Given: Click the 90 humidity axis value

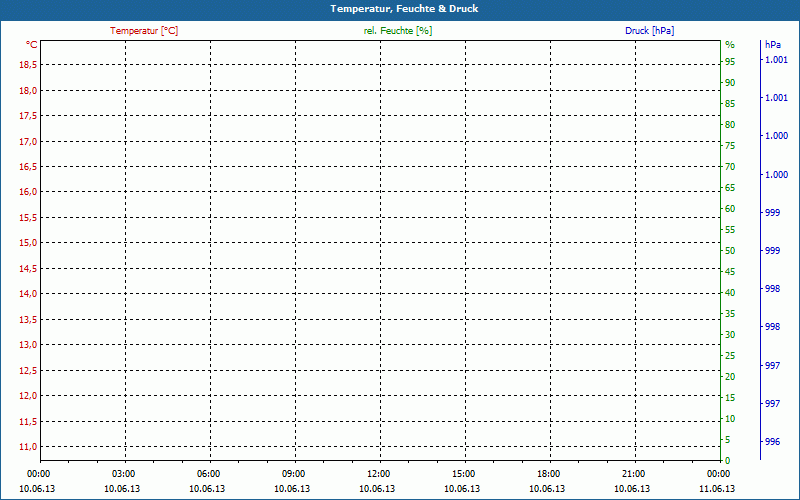Looking at the screenshot, I should [x=730, y=83].
